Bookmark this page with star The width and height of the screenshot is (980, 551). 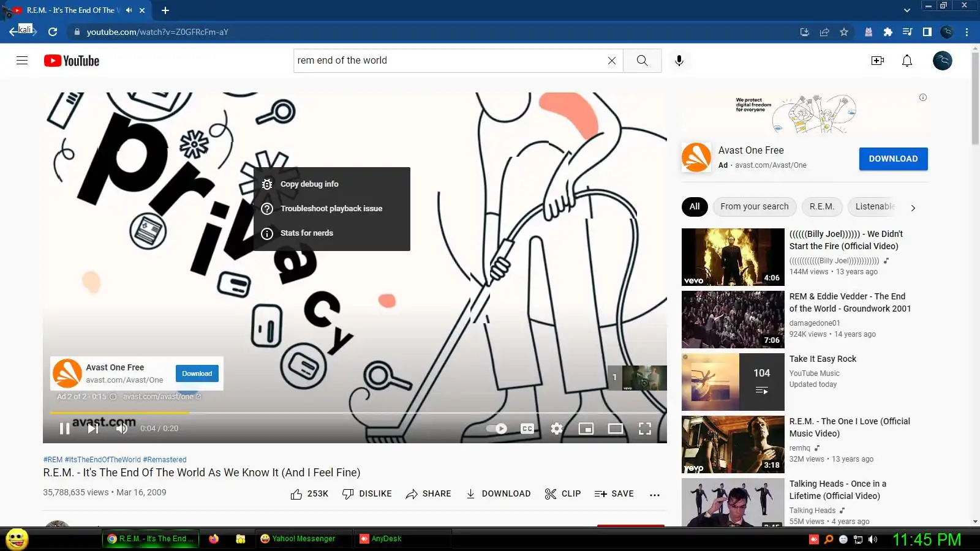pyautogui.click(x=844, y=32)
